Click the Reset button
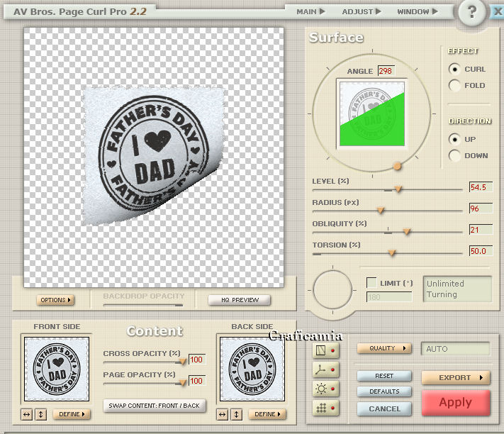The height and width of the screenshot is (434, 504). (x=384, y=376)
